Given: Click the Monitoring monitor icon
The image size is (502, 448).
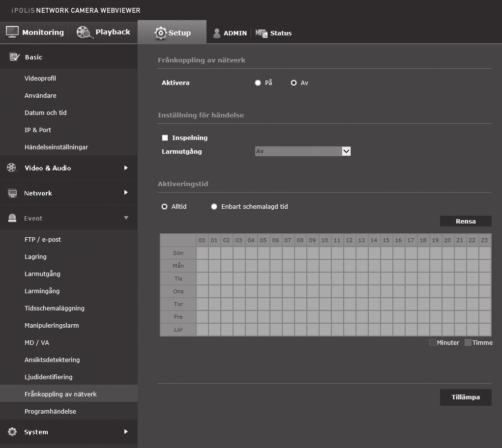Looking at the screenshot, I should 12,32.
